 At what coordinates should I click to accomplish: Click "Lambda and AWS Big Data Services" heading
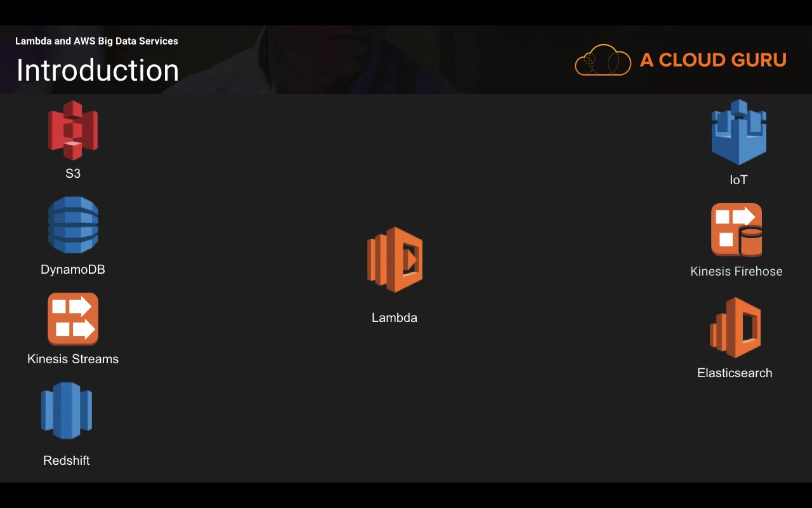[96, 41]
